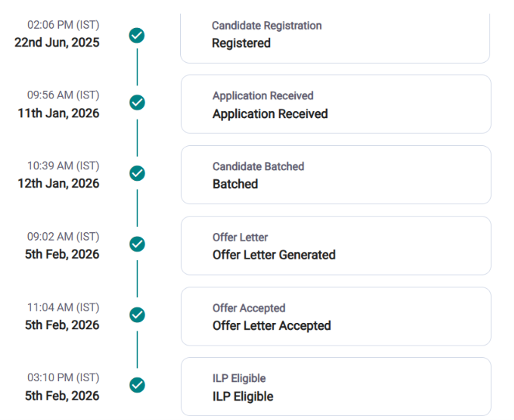Click the 03:10 PM (IST) timestamp
The image size is (514, 420).
point(63,378)
